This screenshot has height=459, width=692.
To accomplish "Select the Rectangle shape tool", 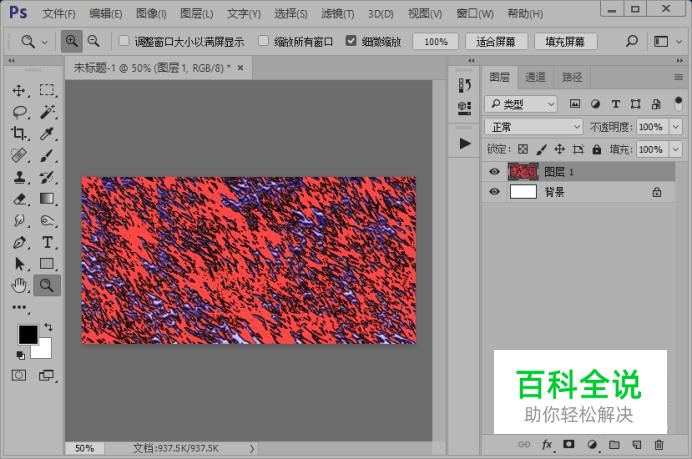I will click(x=47, y=264).
